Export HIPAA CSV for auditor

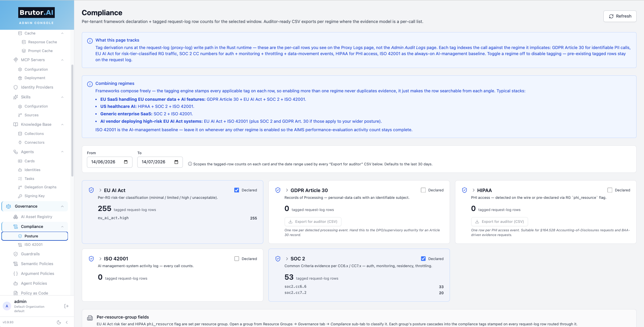pyautogui.click(x=499, y=222)
